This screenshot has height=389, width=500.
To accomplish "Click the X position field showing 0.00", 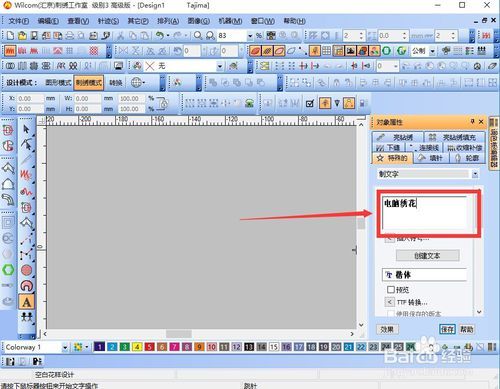I will [x=30, y=98].
